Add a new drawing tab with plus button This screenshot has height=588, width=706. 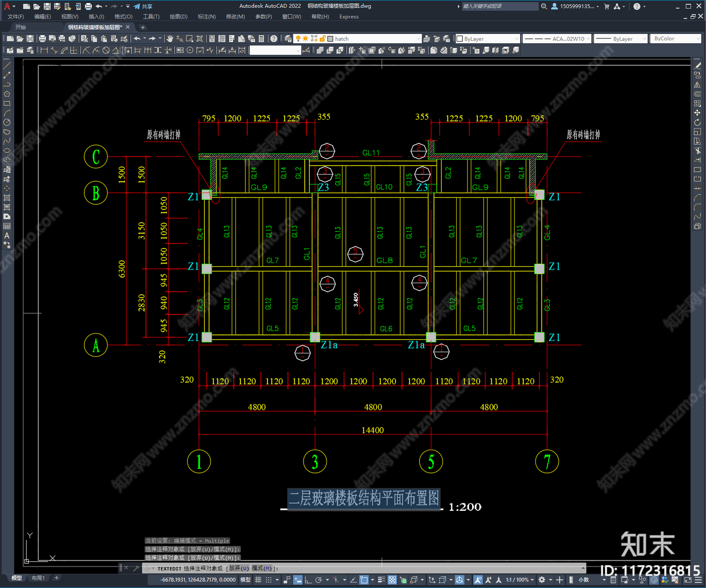(x=143, y=27)
